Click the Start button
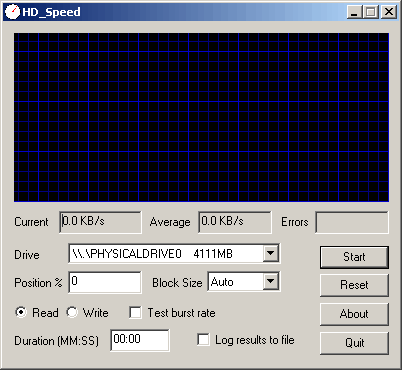The width and height of the screenshot is (402, 370). point(354,257)
